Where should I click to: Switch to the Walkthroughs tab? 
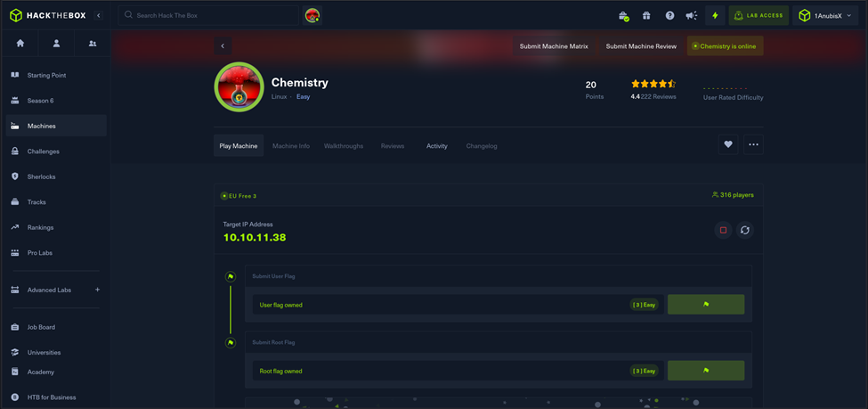coord(344,146)
